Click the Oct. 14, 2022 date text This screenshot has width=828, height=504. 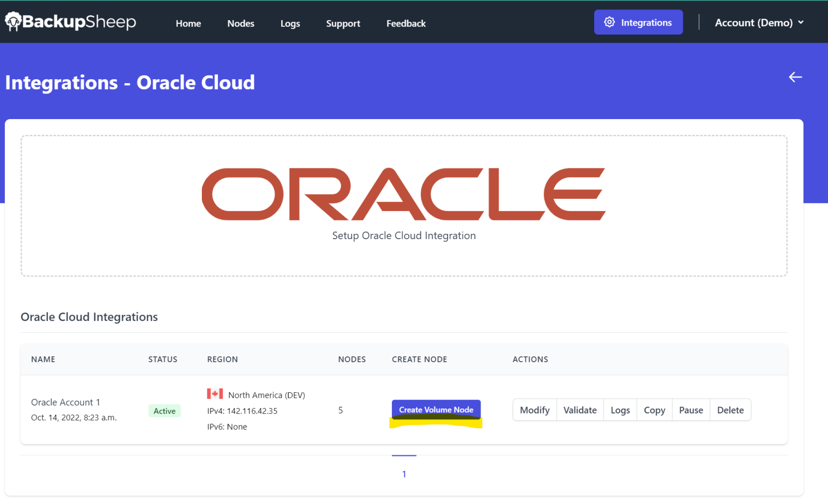(74, 417)
